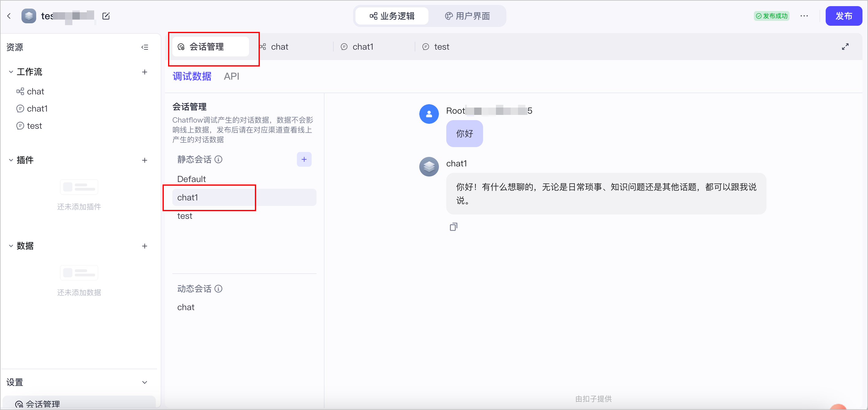Select the chat editor tab
Viewport: 868px width, 410px height.
291,47
